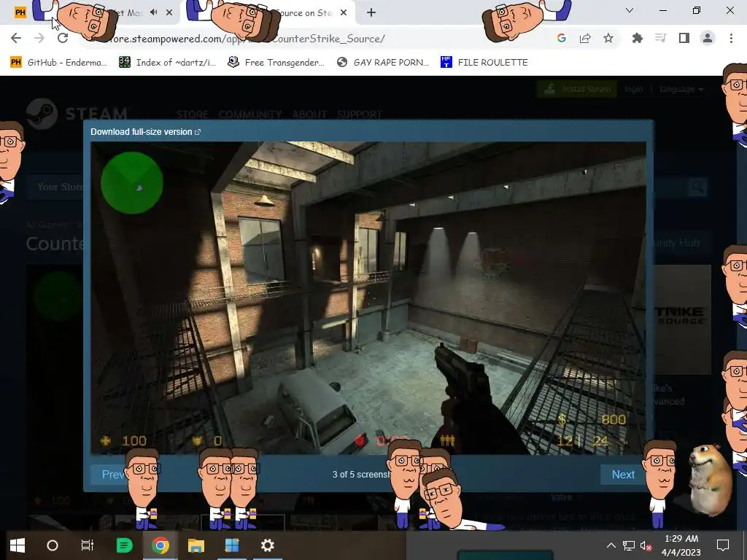Click the Chrome taskbar icon
The width and height of the screenshot is (747, 560).
(x=160, y=545)
